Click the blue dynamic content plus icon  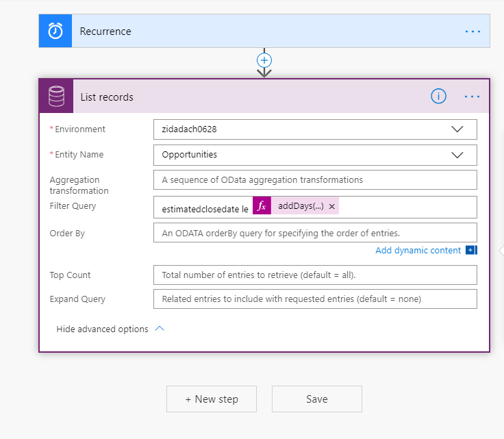pos(472,250)
